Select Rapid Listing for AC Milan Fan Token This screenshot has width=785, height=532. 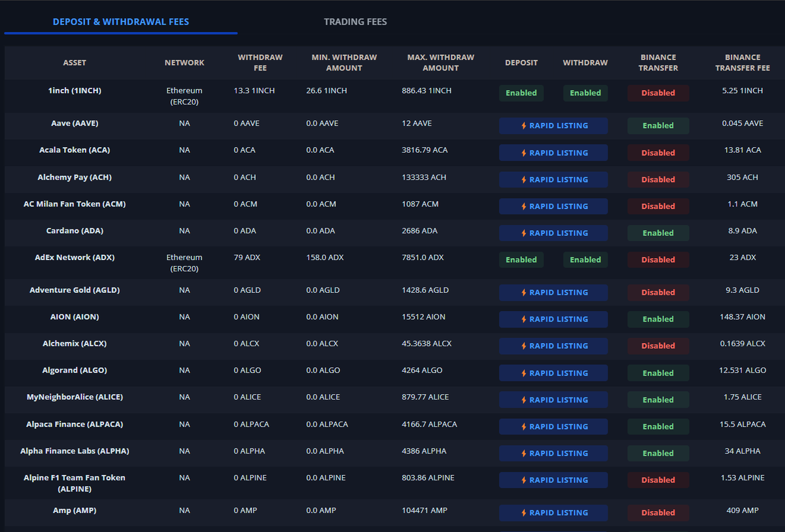pyautogui.click(x=553, y=207)
